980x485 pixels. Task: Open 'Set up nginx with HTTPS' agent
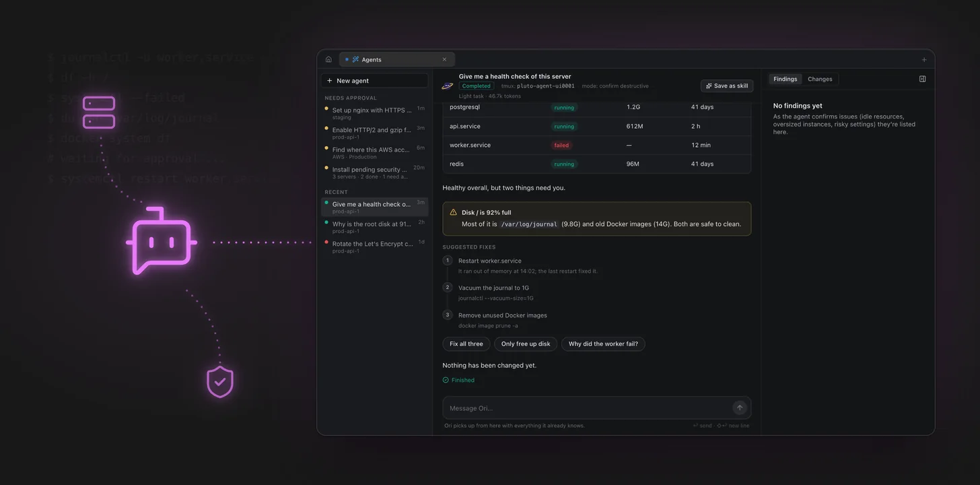[x=374, y=113]
